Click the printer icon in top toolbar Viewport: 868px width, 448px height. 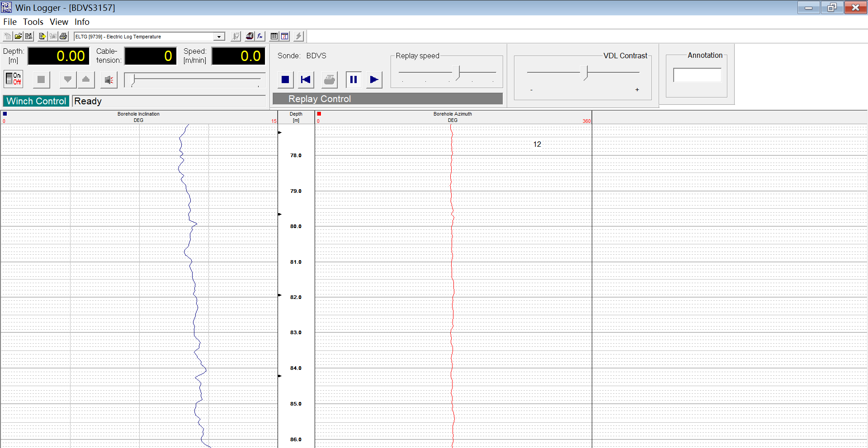[x=63, y=36]
